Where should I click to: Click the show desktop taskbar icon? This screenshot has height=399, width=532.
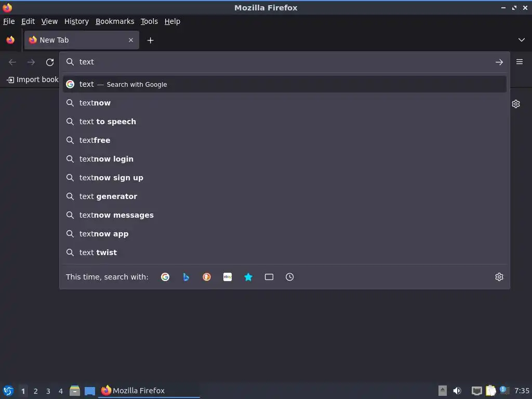[90, 391]
